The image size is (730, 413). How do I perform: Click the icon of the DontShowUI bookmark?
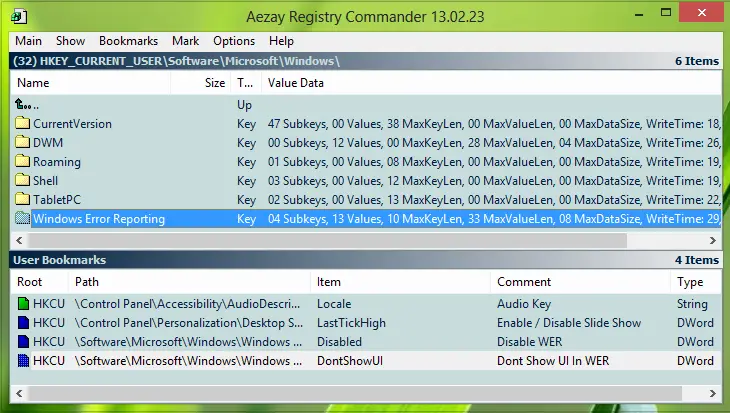pyautogui.click(x=23, y=360)
